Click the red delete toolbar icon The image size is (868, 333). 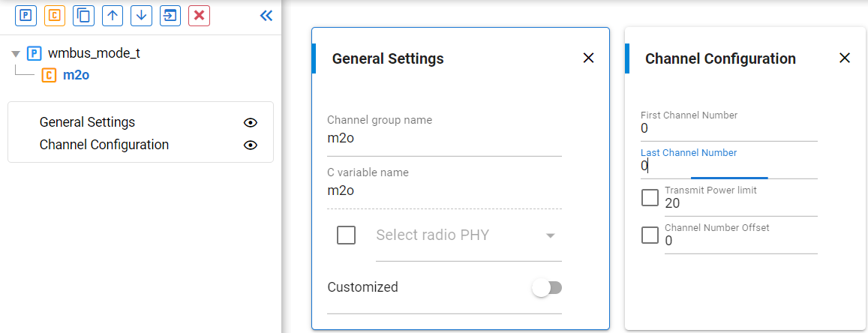point(199,15)
